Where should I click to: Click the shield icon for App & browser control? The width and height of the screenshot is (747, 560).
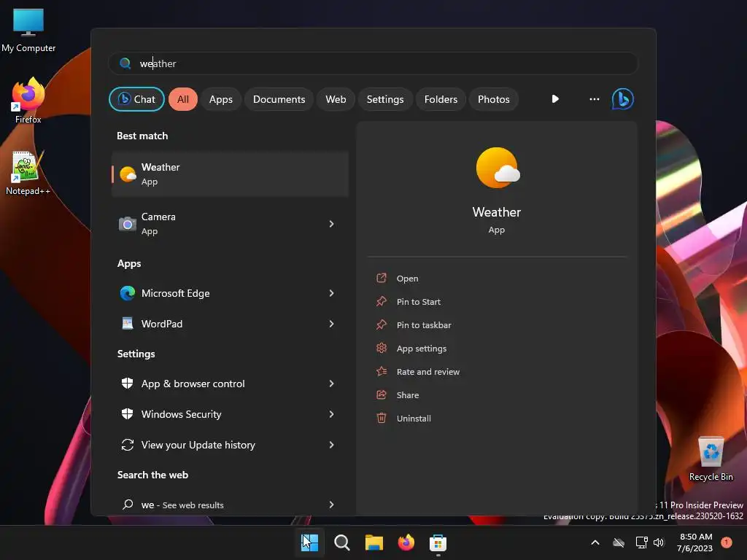click(127, 384)
